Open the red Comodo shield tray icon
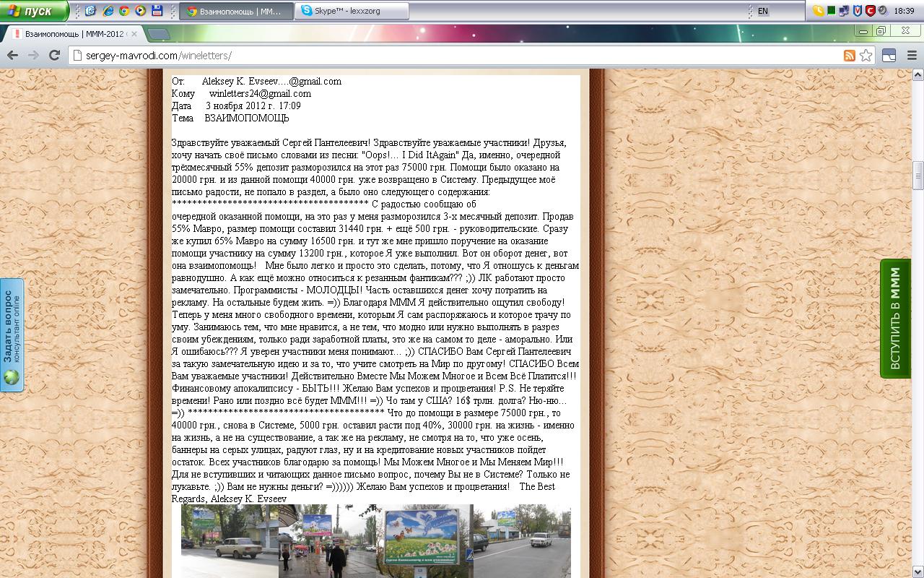This screenshot has height=578, width=924. pos(870,11)
